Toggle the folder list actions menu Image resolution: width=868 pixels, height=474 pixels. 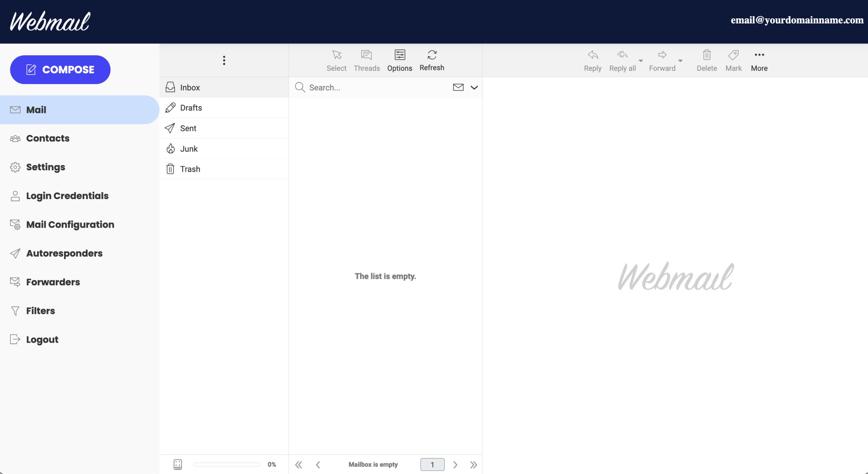click(224, 60)
